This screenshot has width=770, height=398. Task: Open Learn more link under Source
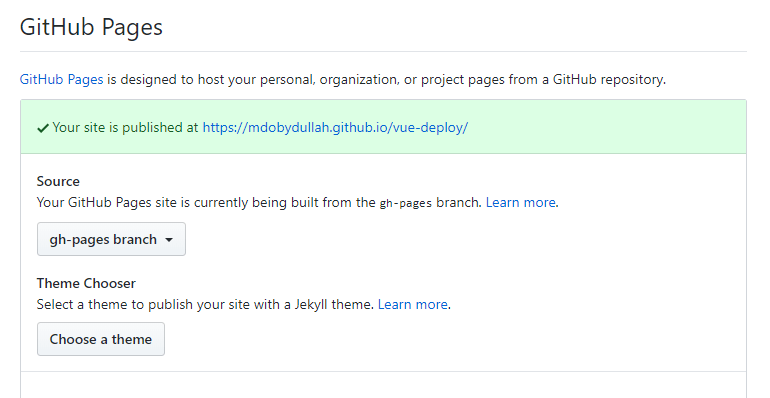pyautogui.click(x=521, y=202)
